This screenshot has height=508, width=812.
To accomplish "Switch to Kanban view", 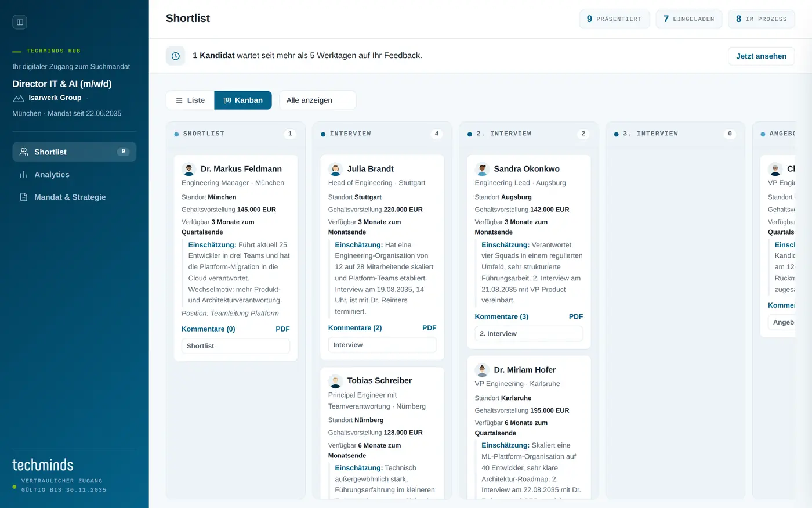I will [x=243, y=100].
